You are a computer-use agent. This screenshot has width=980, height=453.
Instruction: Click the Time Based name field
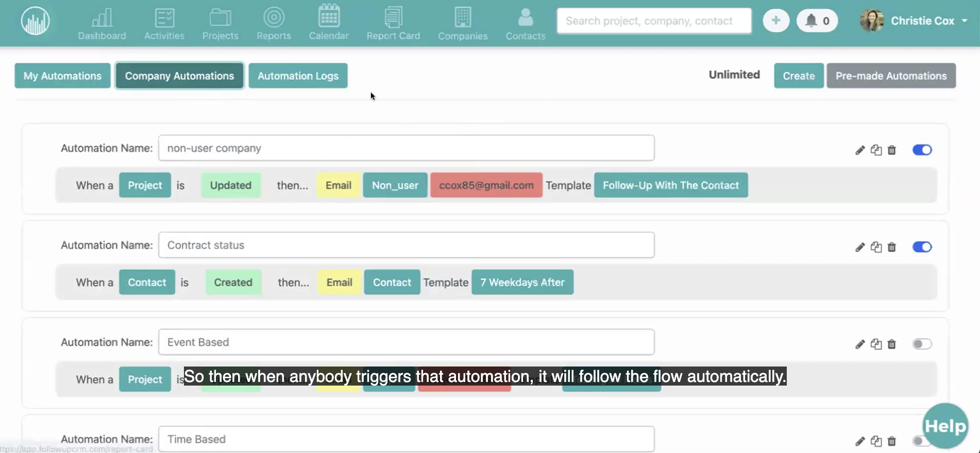(x=407, y=439)
